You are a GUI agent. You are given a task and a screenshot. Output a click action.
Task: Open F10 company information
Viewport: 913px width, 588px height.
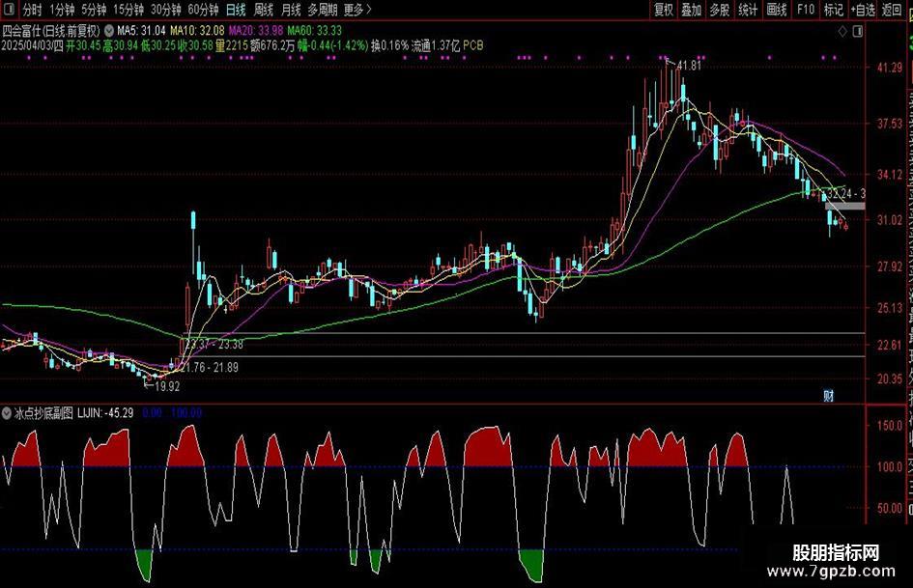pos(806,10)
